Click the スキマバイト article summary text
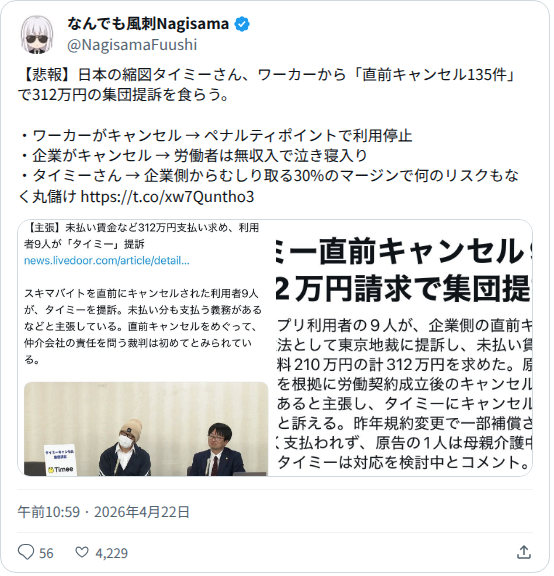This screenshot has width=554, height=576. [x=143, y=328]
